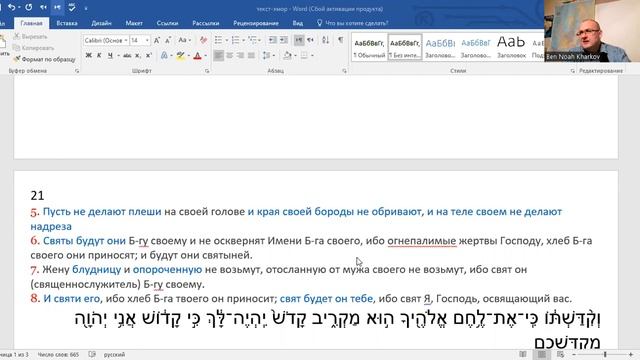
Task: Switch to Read Mode view in status bar
Action: pyautogui.click(x=523, y=354)
